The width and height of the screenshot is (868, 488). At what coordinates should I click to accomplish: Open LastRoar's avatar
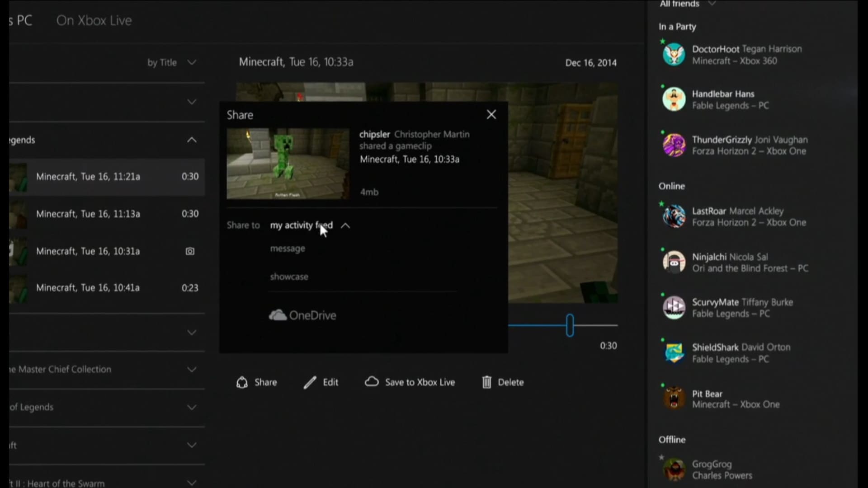pos(674,216)
